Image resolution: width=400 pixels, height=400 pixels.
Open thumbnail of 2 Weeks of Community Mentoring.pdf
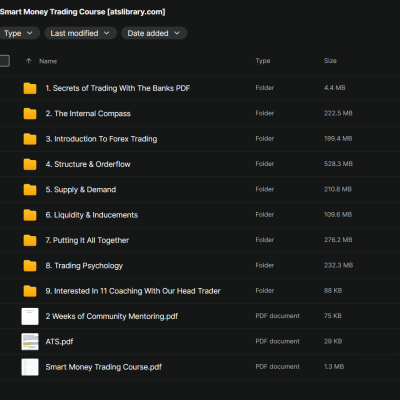click(x=30, y=316)
